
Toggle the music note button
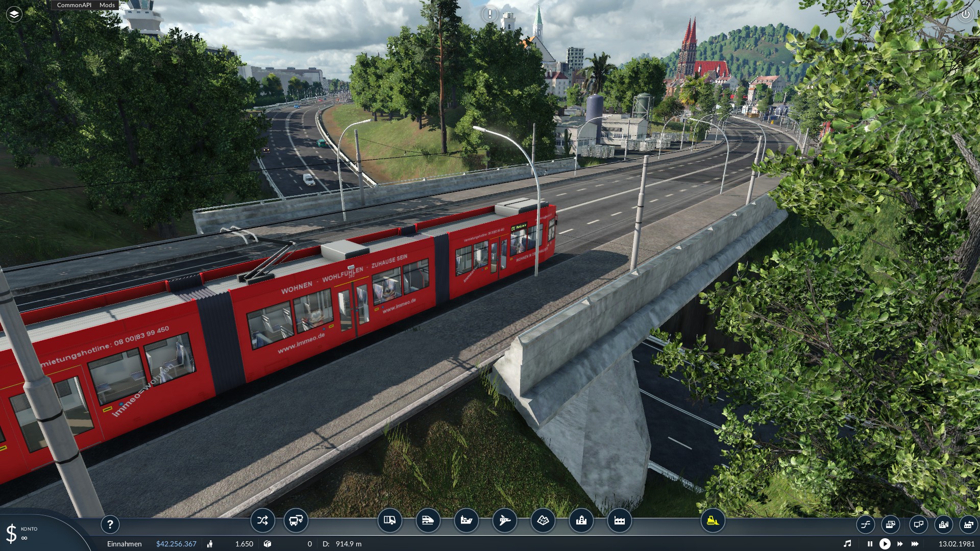pyautogui.click(x=847, y=544)
